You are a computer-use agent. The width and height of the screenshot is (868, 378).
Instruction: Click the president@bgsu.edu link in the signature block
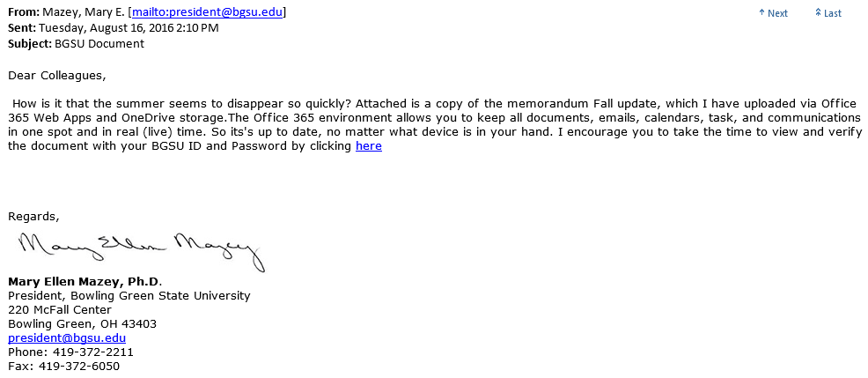[67, 337]
